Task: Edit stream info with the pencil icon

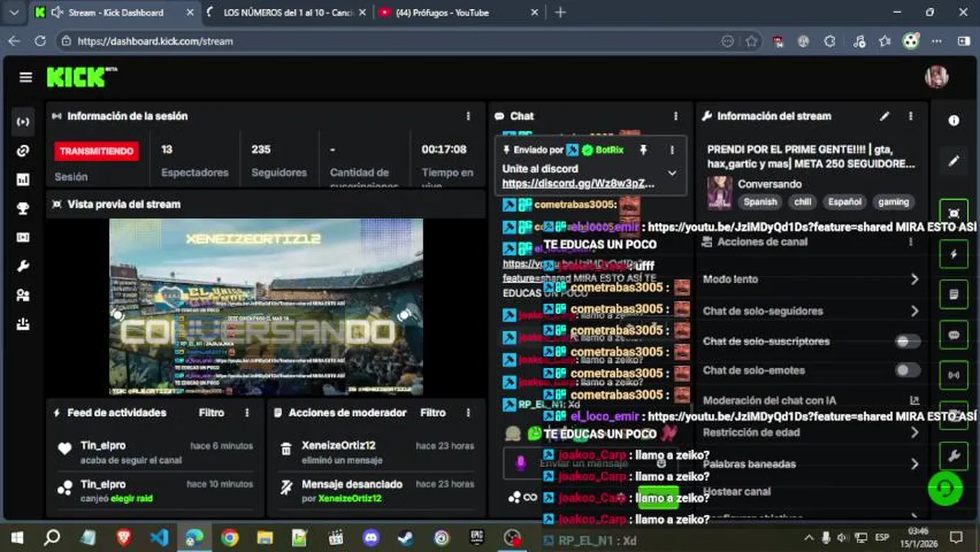Action: pyautogui.click(x=884, y=116)
